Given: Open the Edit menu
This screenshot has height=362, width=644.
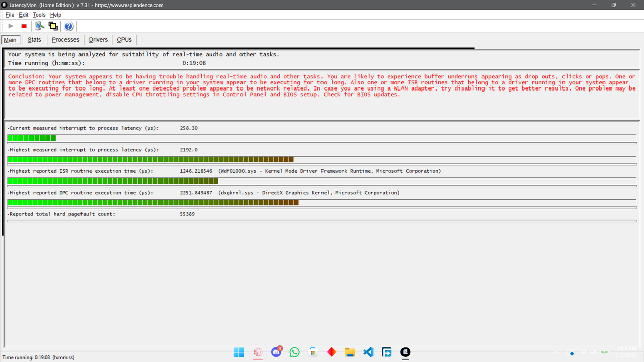Looking at the screenshot, I should coord(24,15).
